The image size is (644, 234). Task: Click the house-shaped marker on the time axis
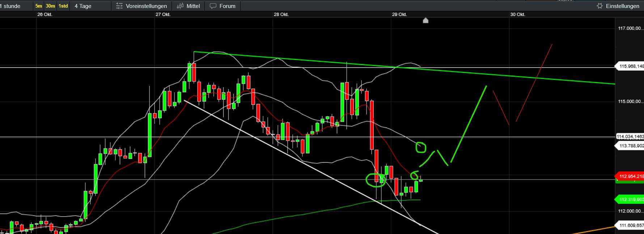[x=425, y=21]
